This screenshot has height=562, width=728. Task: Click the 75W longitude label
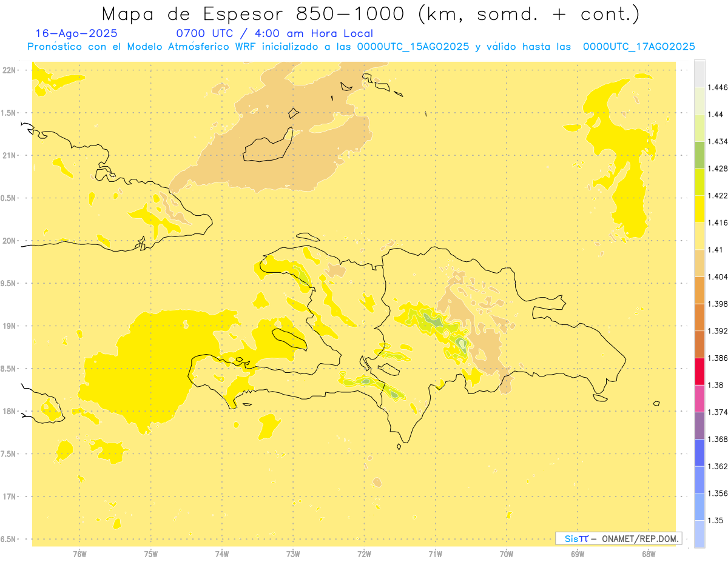(x=150, y=554)
